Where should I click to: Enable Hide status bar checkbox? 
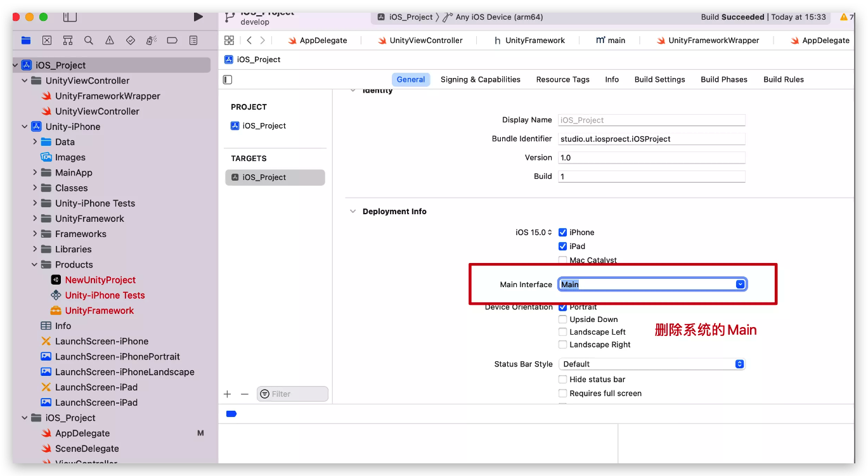562,380
